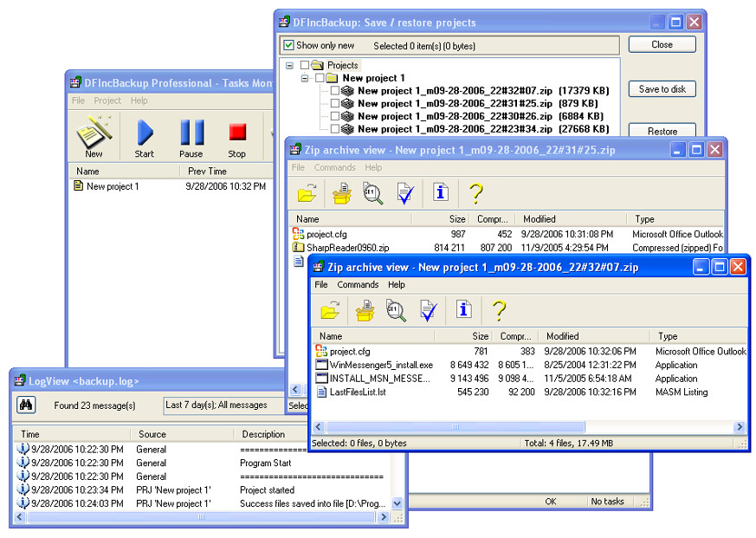This screenshot has height=538, width=756.
Task: Click the scroll right arrow in LogView
Action: click(384, 516)
